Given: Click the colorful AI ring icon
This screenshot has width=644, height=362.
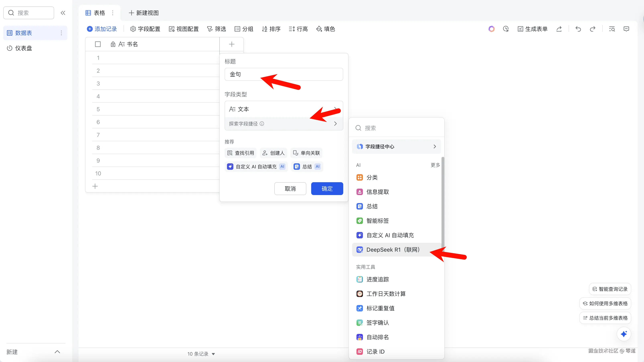Looking at the screenshot, I should click(x=491, y=29).
